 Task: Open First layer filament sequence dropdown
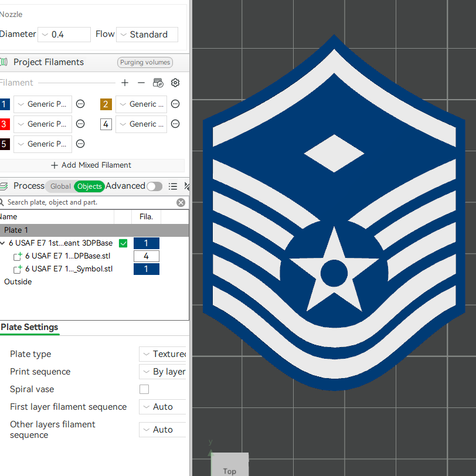point(162,407)
